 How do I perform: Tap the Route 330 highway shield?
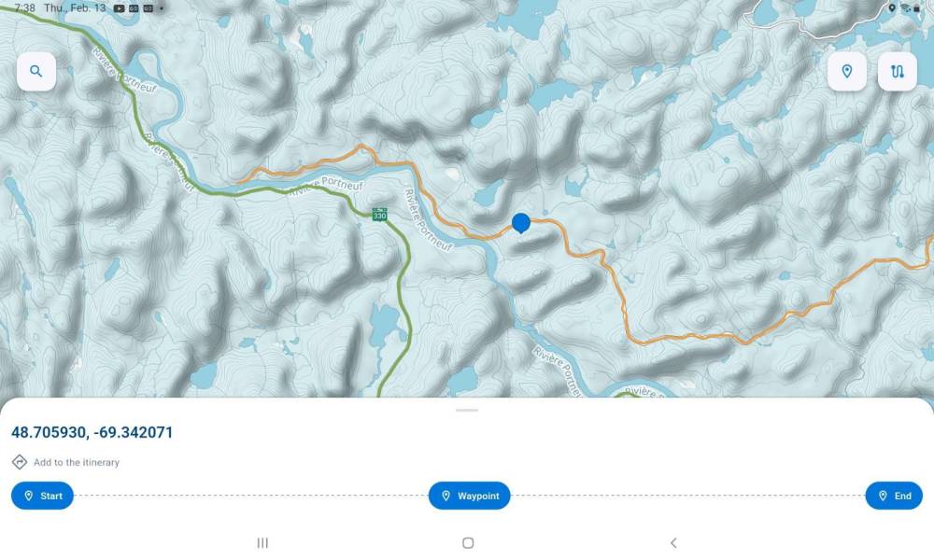[379, 215]
